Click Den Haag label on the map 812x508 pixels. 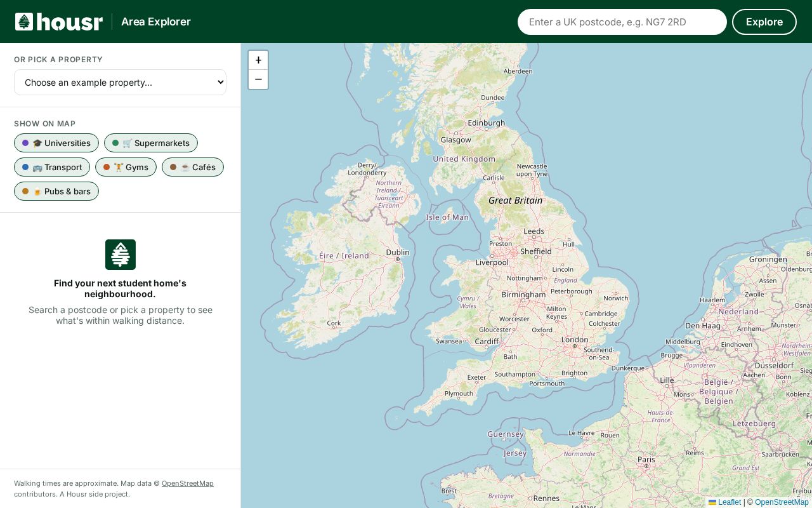[x=703, y=326]
